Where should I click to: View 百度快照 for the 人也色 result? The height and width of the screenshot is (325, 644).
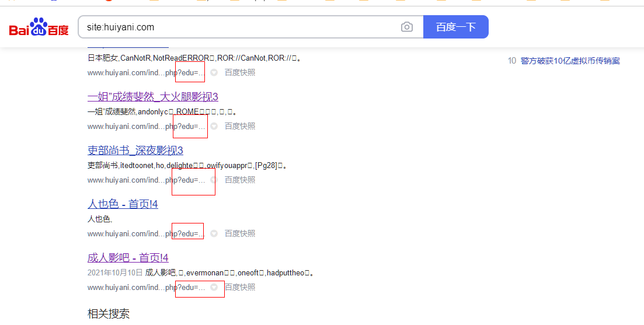pyautogui.click(x=240, y=233)
